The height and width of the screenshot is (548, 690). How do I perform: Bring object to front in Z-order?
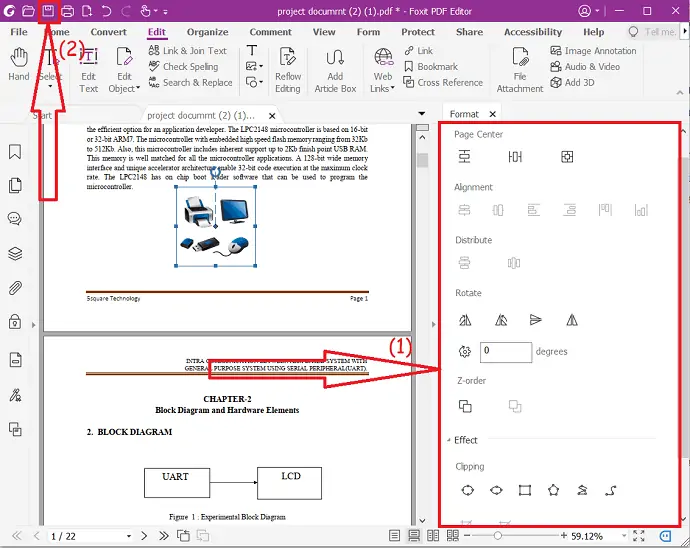tap(465, 406)
